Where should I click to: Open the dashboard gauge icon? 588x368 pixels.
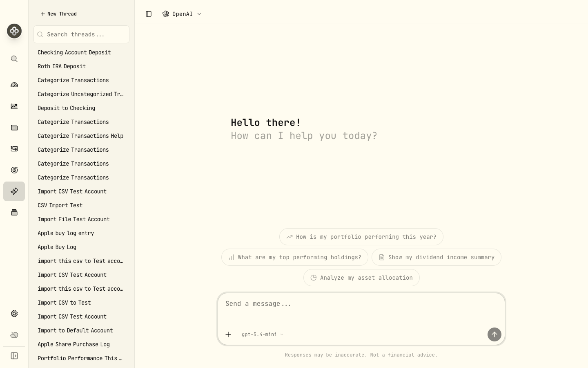[14, 85]
